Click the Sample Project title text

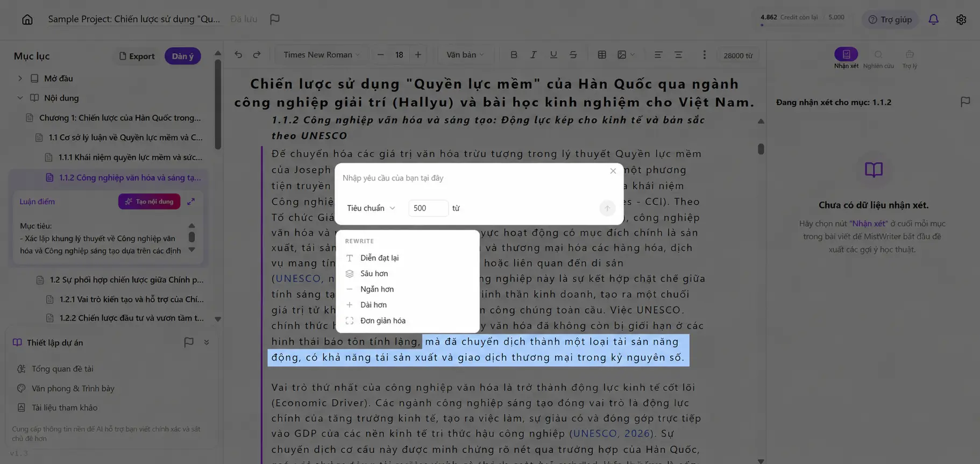[x=134, y=19]
